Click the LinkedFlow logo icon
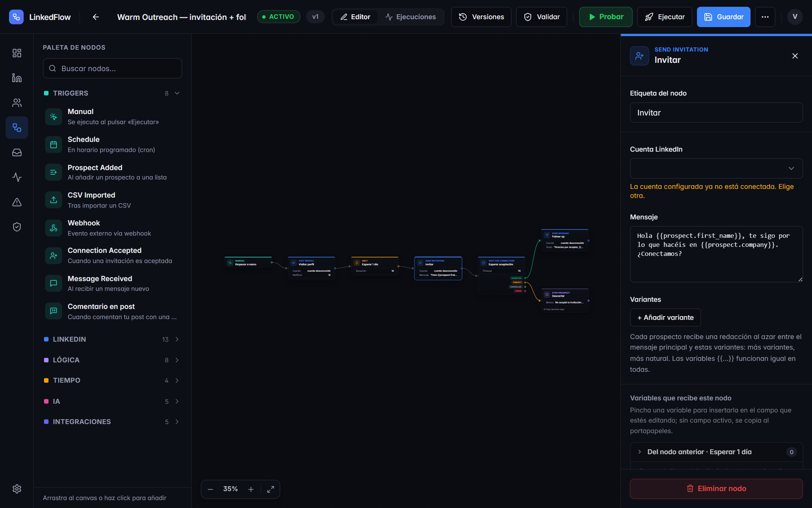 click(16, 17)
